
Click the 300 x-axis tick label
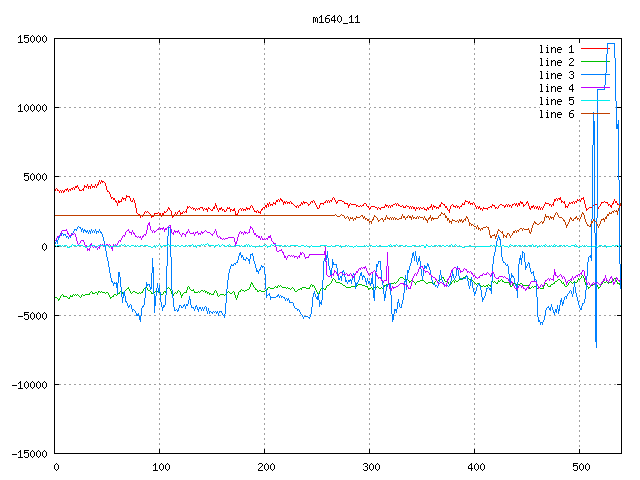(x=370, y=467)
